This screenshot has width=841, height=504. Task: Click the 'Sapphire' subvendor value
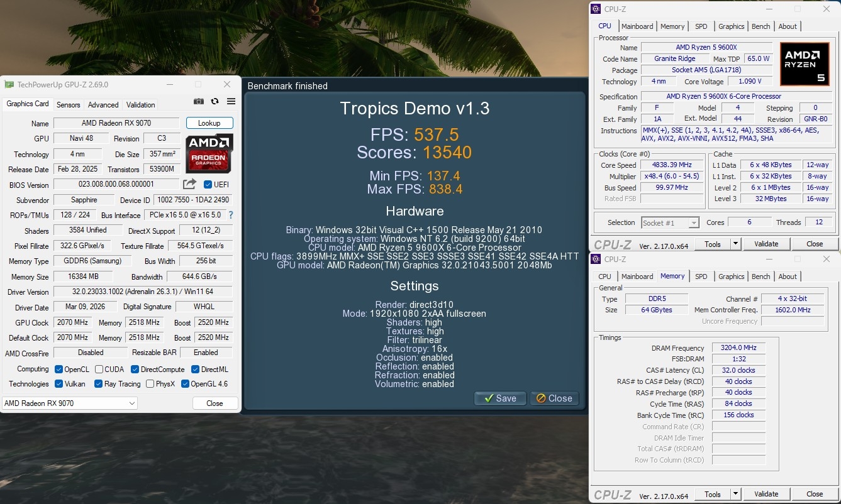click(84, 200)
